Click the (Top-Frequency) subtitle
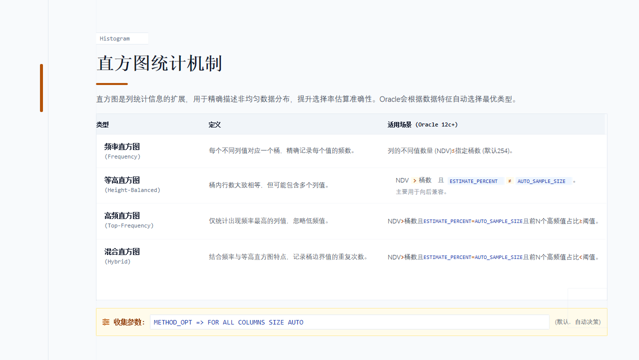Screen dimensions: 639x360 click(x=129, y=225)
